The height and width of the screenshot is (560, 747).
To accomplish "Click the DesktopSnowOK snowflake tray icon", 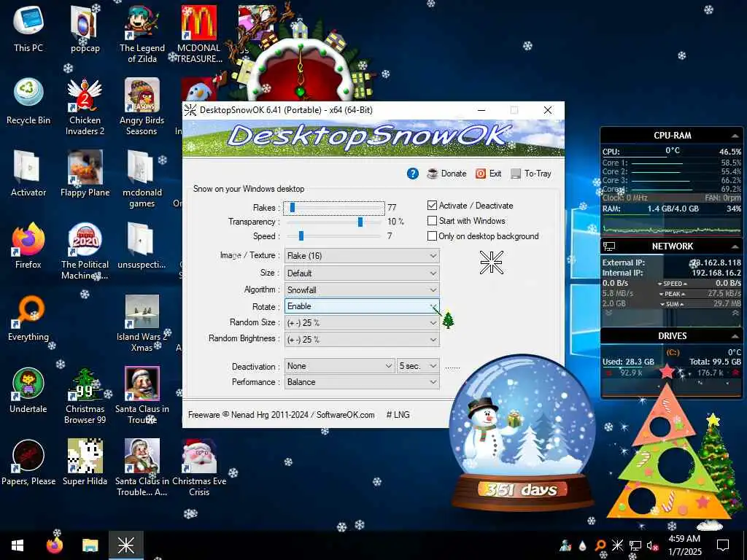I will [x=617, y=545].
